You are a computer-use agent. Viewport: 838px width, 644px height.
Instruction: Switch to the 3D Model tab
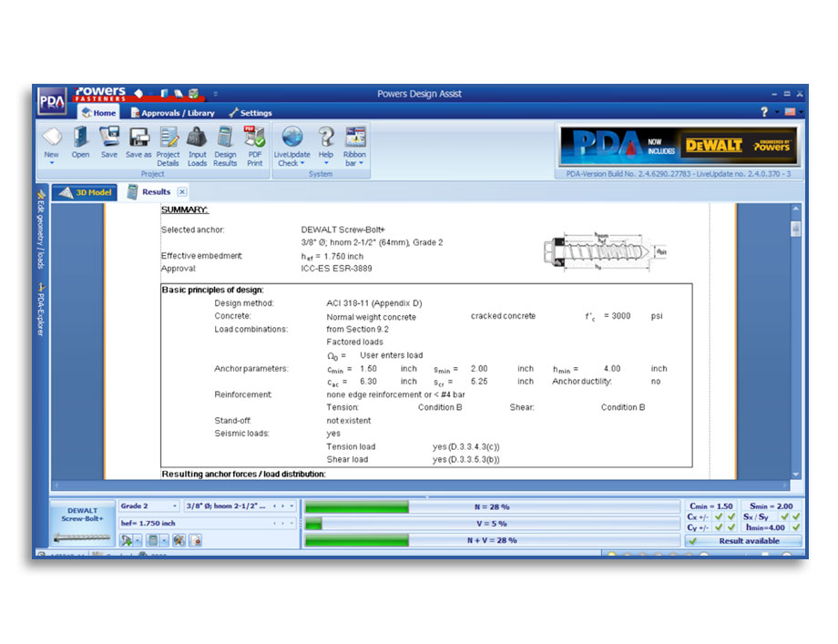click(87, 192)
